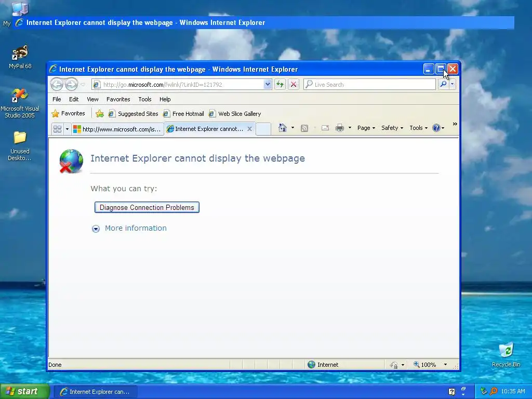Select Microsoft Visual Studio 2005 desktop icon

click(20, 103)
